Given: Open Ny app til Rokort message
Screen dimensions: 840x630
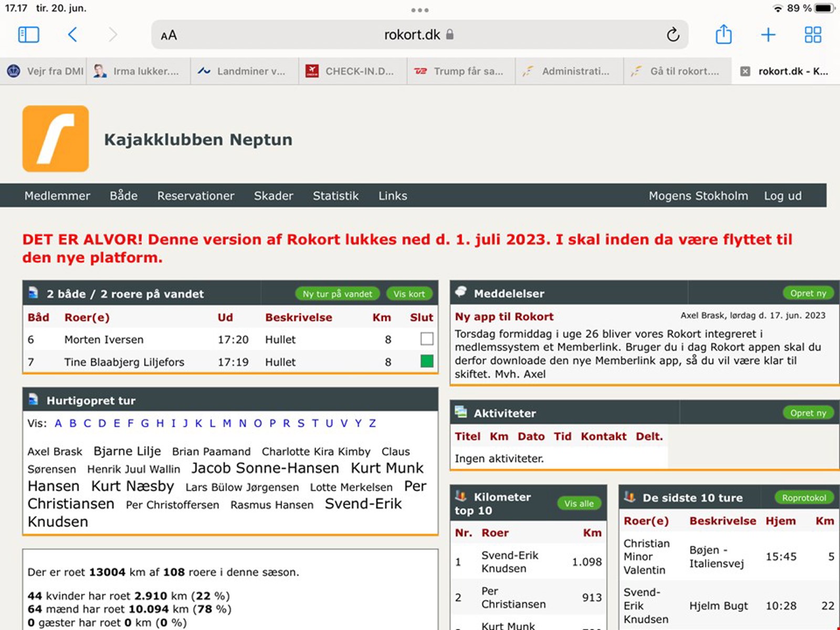Looking at the screenshot, I should click(x=504, y=317).
